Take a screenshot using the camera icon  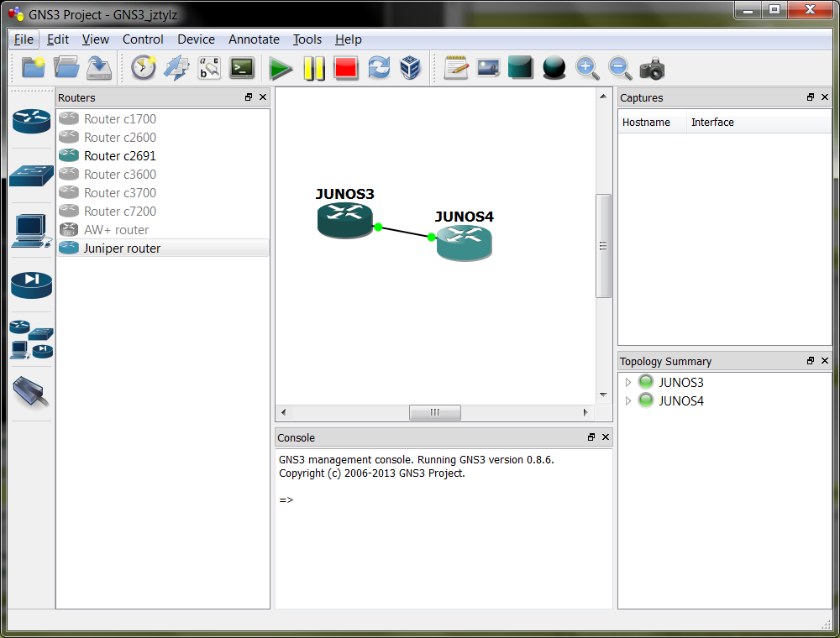(652, 68)
